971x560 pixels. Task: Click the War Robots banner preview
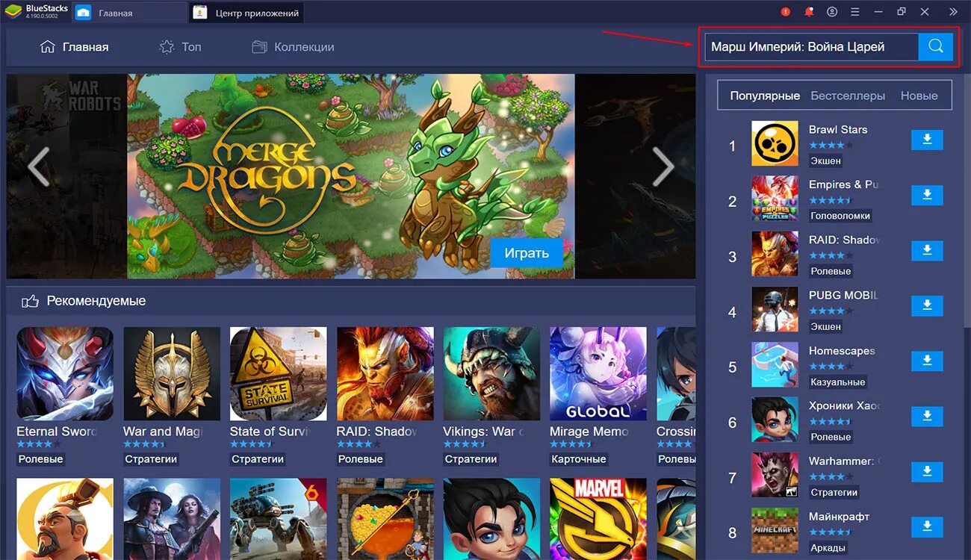pyautogui.click(x=66, y=176)
